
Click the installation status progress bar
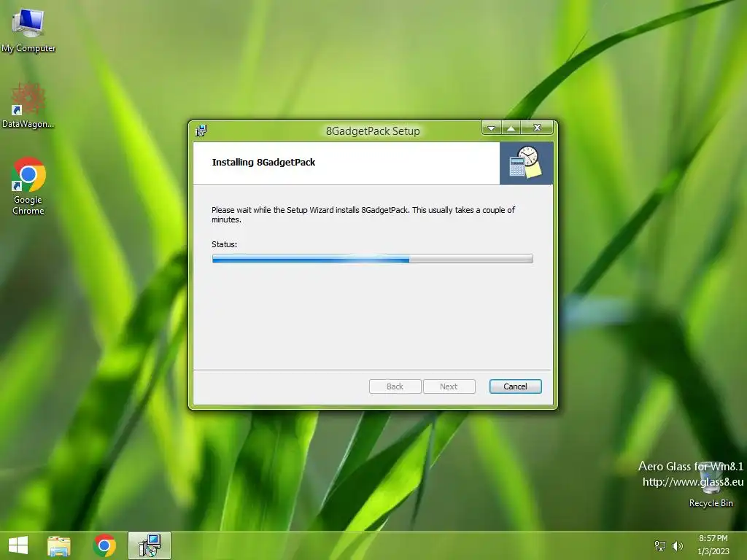coord(373,259)
